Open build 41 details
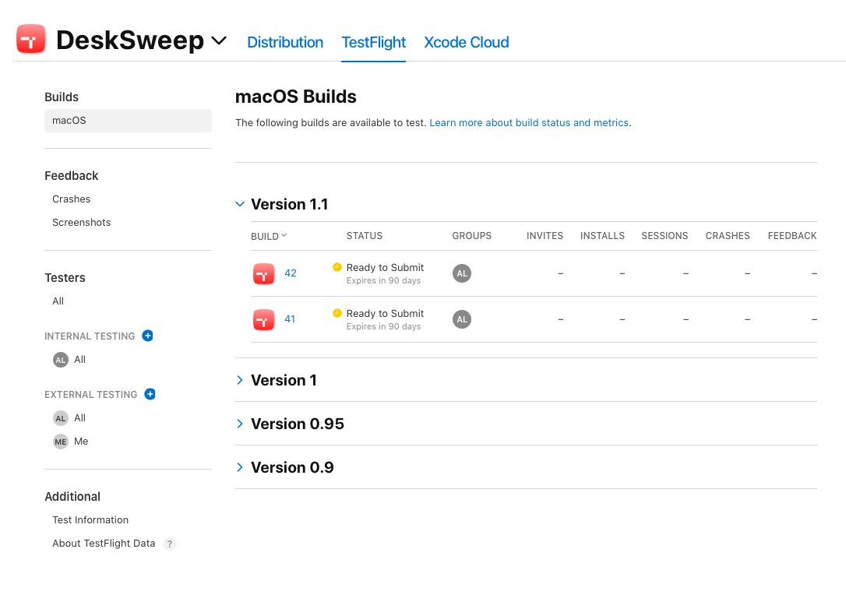 (290, 319)
